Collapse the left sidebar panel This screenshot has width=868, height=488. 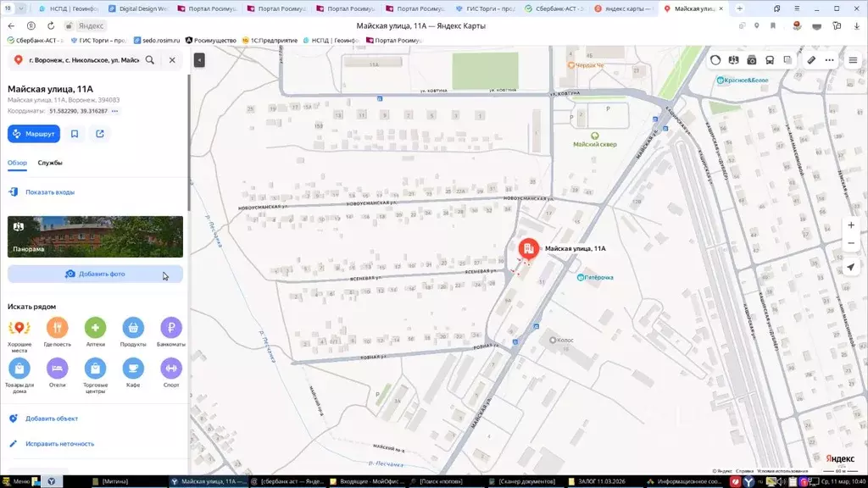pos(199,60)
